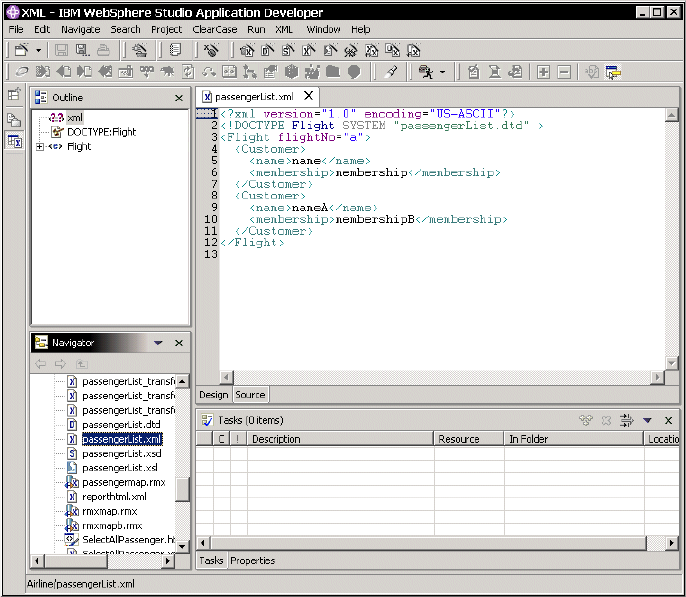
Task: Switch to the Properties tab
Action: (252, 561)
